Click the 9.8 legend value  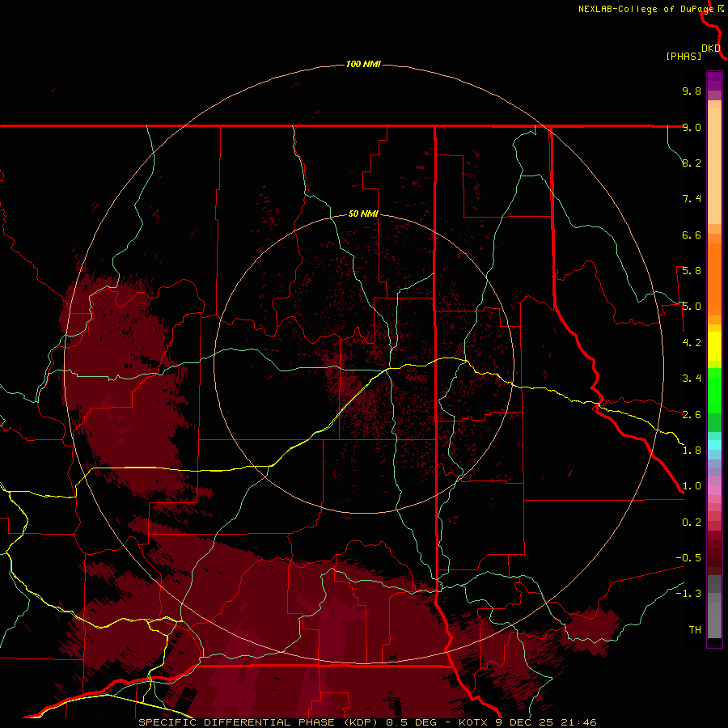coord(692,91)
